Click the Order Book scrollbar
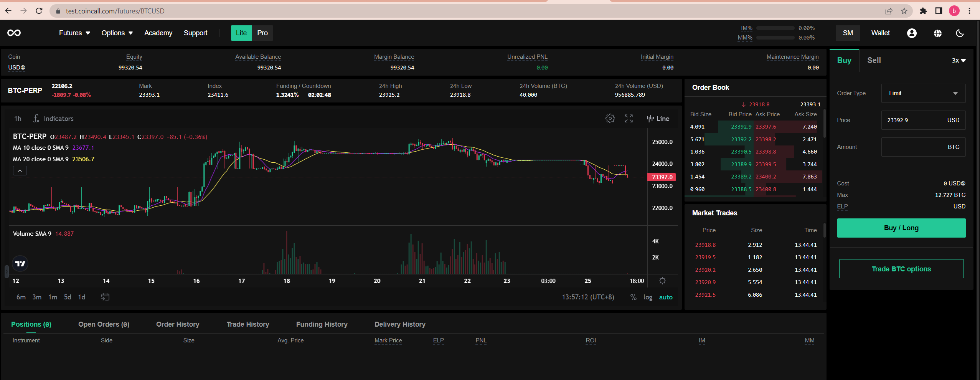The image size is (980, 380). (824, 124)
